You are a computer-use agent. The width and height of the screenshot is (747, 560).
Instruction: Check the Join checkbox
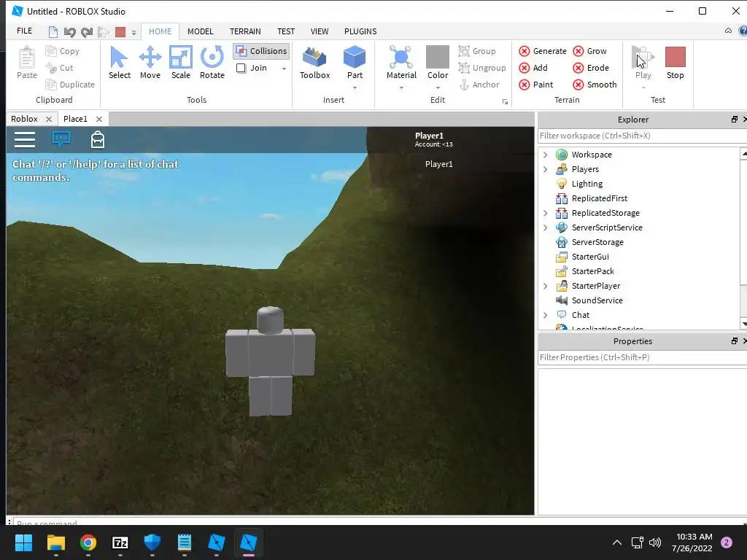[x=241, y=68]
